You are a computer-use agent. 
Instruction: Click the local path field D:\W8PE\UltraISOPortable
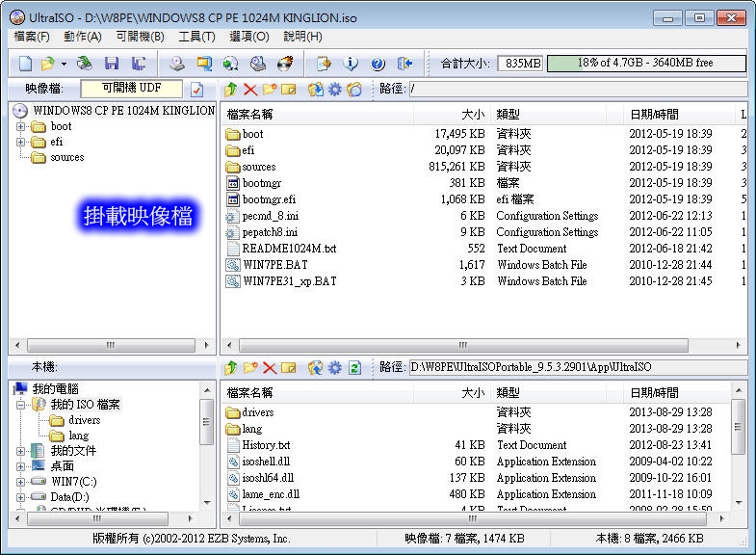(578, 367)
